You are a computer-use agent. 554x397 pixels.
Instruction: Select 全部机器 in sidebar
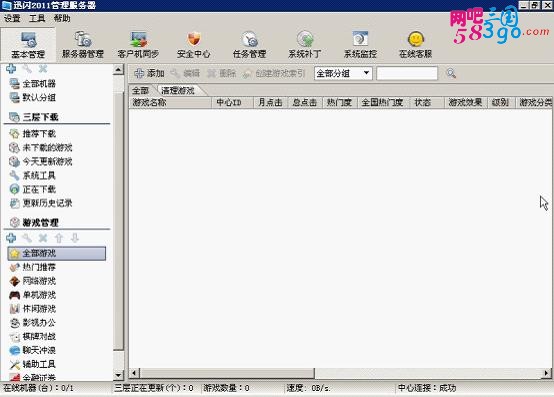tap(33, 84)
